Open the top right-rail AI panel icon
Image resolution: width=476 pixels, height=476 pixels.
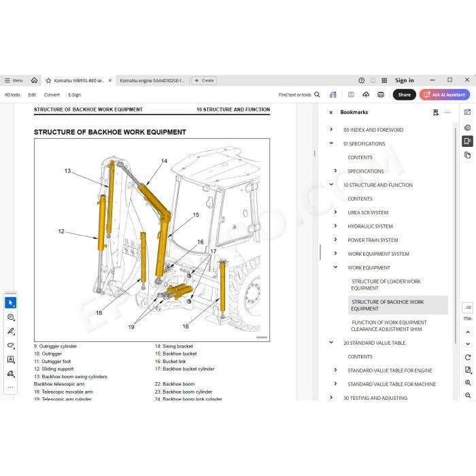[x=468, y=112]
